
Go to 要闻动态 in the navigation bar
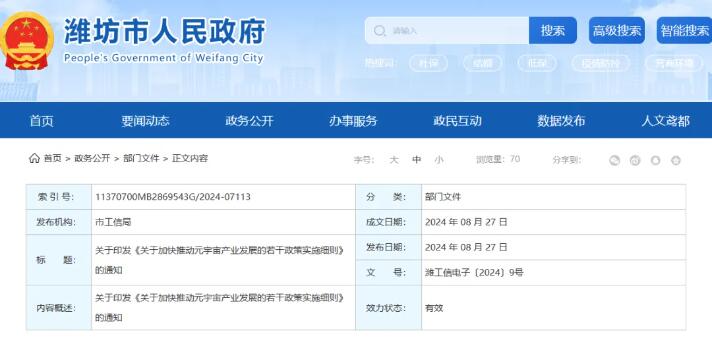(x=145, y=121)
